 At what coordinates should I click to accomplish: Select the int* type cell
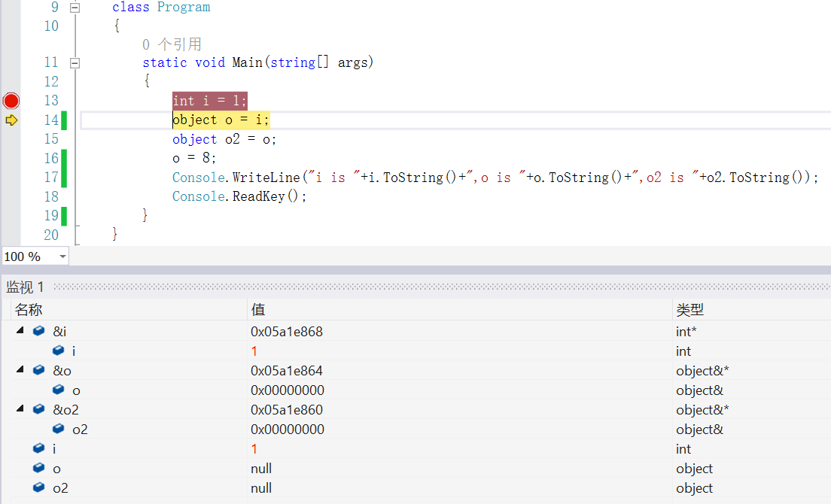(686, 332)
